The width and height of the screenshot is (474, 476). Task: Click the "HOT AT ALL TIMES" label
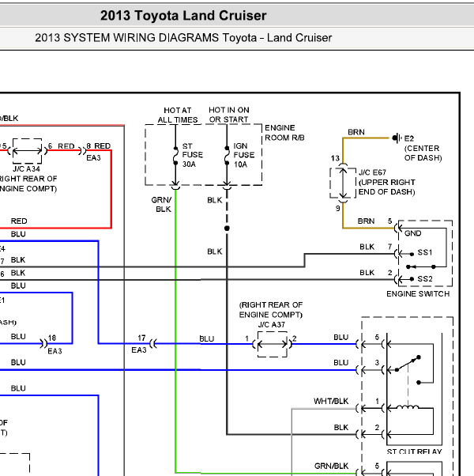coord(178,115)
